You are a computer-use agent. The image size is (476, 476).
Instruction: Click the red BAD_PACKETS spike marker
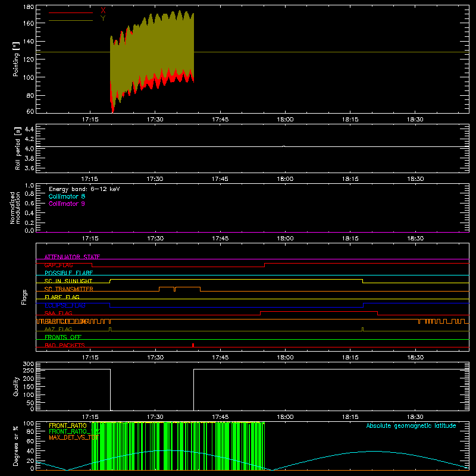pos(193,345)
